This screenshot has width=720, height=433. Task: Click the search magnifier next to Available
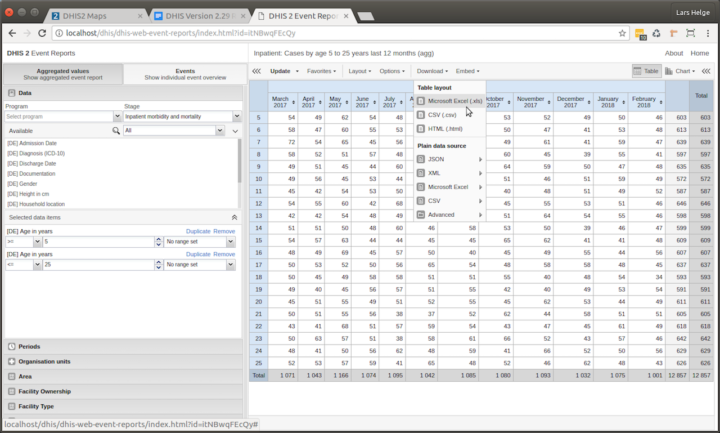tap(116, 131)
